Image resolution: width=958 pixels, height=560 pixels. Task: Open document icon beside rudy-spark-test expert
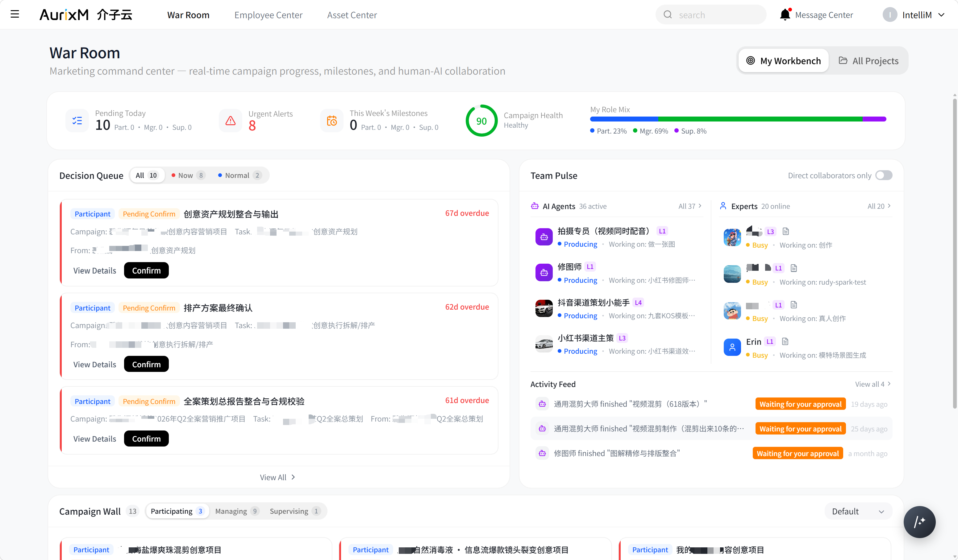coord(794,268)
